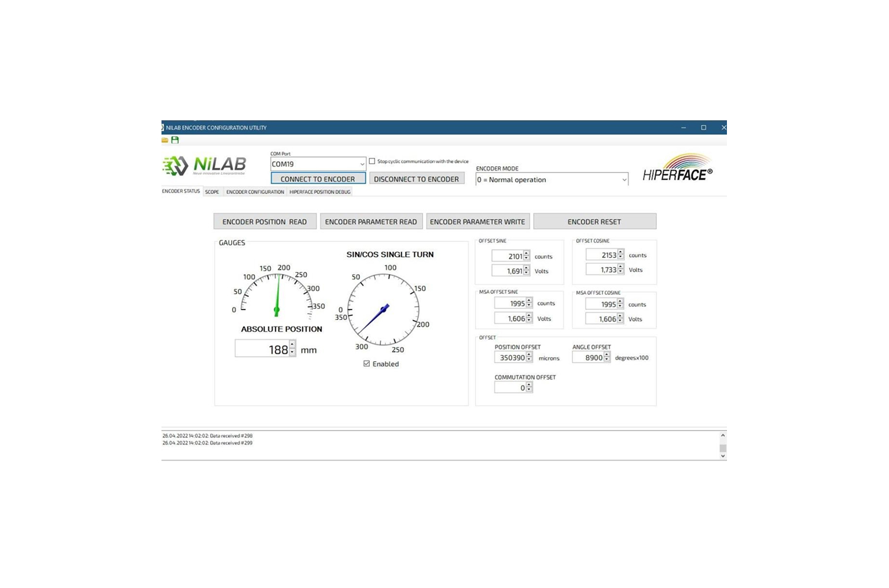Click the HIPERFACE logo
The image size is (889, 588).
pyautogui.click(x=678, y=168)
